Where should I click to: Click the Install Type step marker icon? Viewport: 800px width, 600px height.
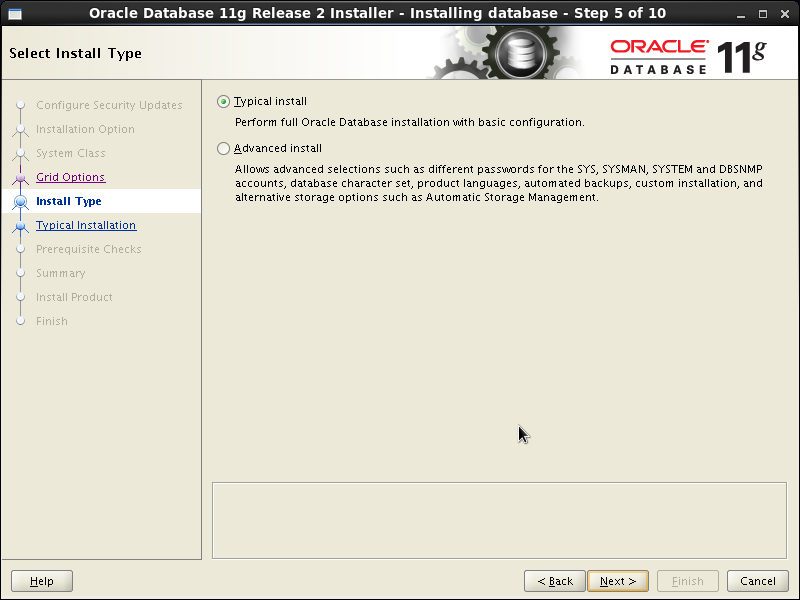(20, 202)
